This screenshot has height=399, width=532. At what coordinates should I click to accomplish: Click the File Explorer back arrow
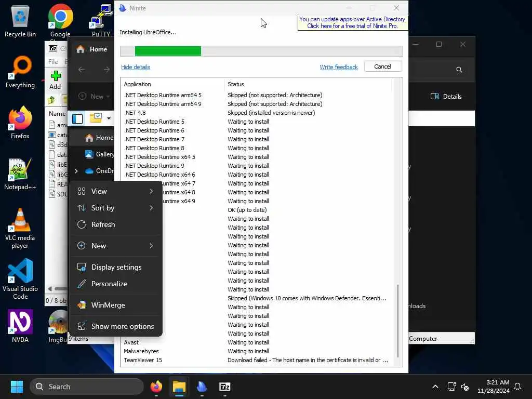(x=82, y=70)
